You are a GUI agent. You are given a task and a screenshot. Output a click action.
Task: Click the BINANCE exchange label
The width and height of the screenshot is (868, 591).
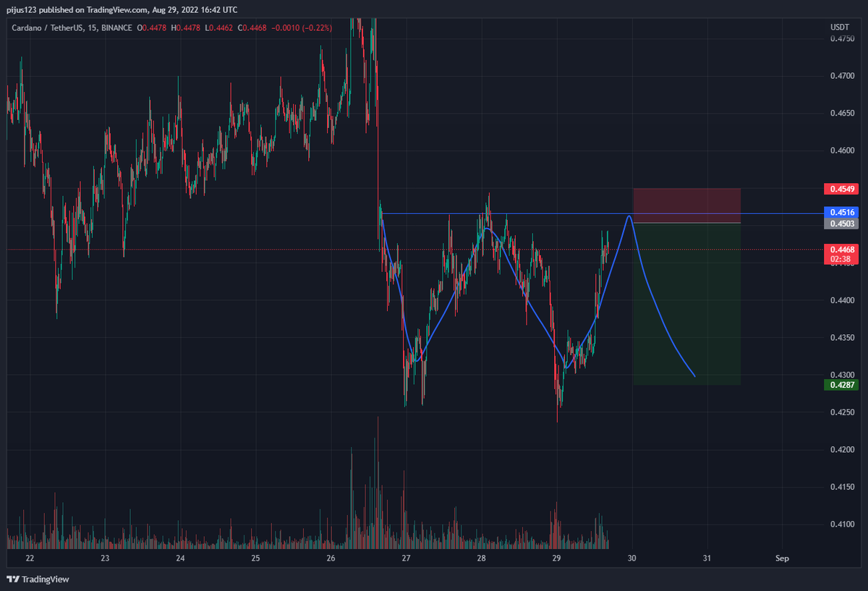coord(116,28)
